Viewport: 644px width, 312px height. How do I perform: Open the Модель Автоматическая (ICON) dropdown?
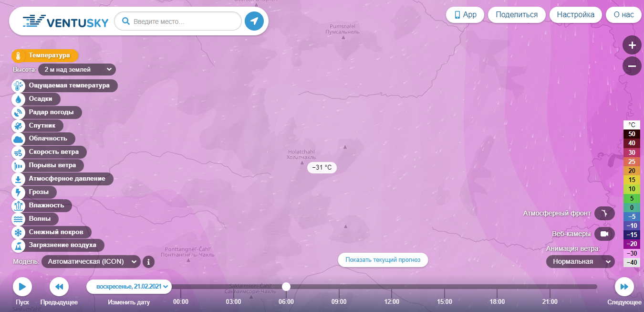click(x=91, y=262)
